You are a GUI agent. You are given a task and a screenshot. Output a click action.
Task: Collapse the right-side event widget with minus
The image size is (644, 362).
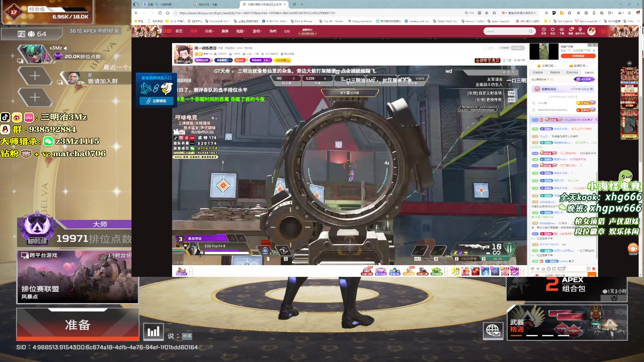pyautogui.click(x=629, y=63)
